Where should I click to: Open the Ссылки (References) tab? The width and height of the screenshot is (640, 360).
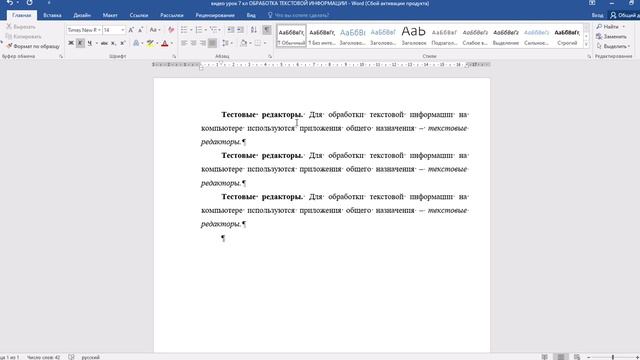139,15
